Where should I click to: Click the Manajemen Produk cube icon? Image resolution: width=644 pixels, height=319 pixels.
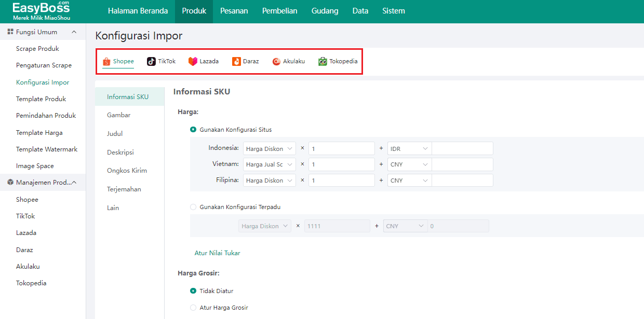pos(10,182)
